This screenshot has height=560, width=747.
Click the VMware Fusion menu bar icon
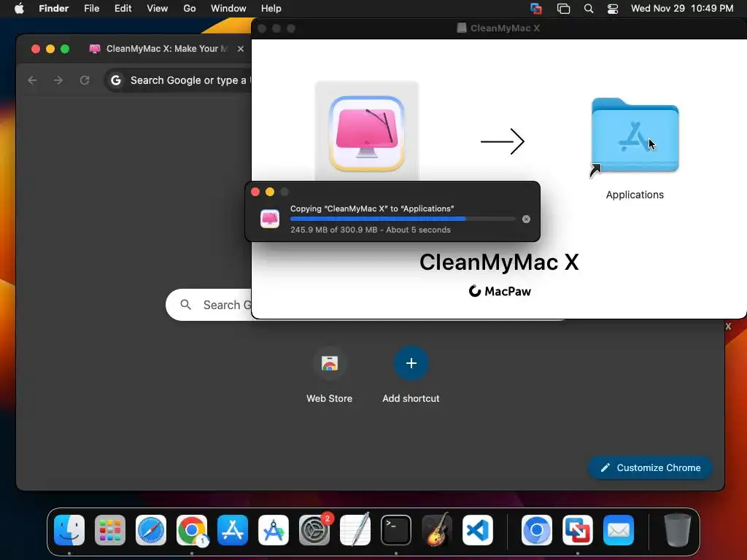(x=536, y=9)
